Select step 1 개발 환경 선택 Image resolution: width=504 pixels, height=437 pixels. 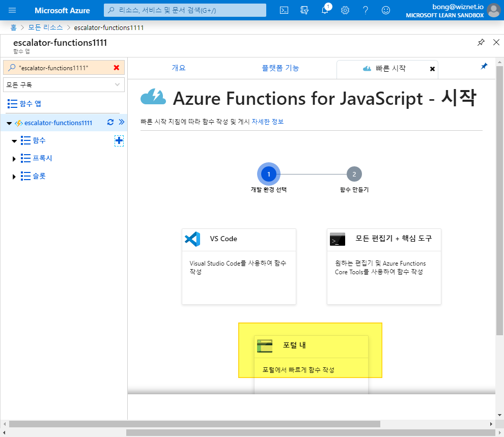269,174
